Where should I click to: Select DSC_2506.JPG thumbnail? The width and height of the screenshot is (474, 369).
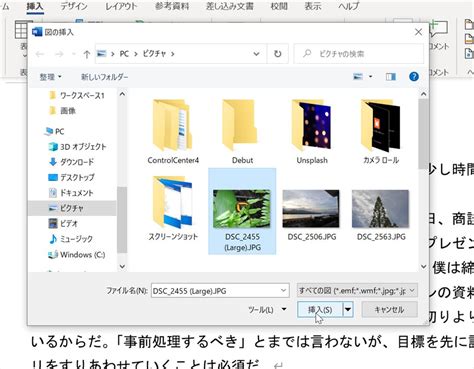coord(312,215)
